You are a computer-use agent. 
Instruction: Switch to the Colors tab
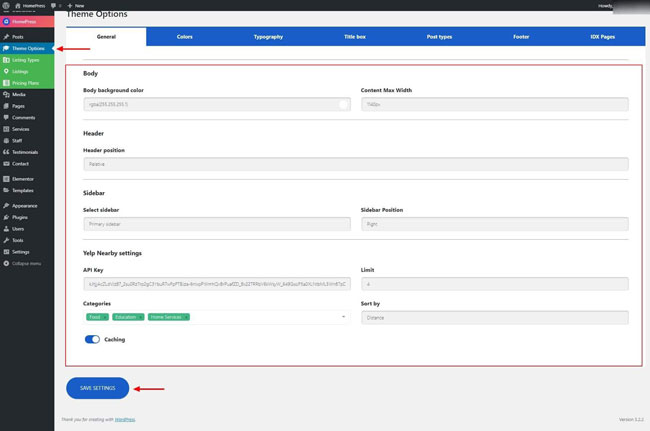pos(184,37)
